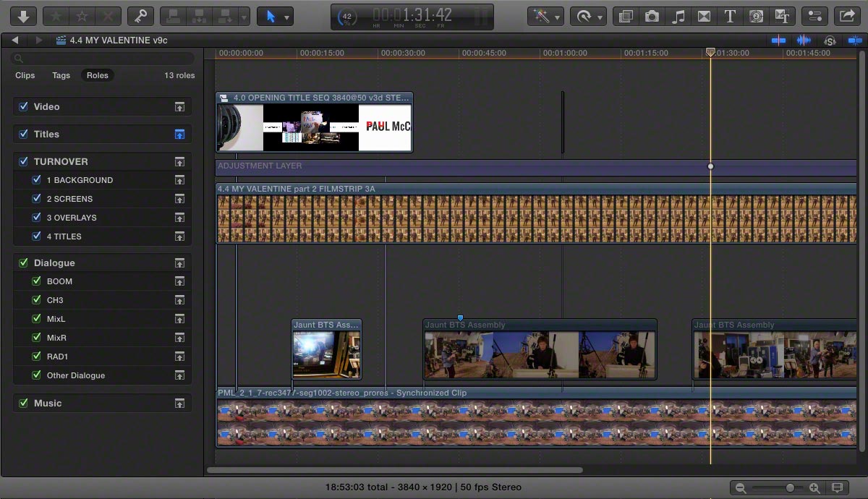This screenshot has height=499, width=868.
Task: Open the Photos Browser camera icon
Action: (652, 16)
